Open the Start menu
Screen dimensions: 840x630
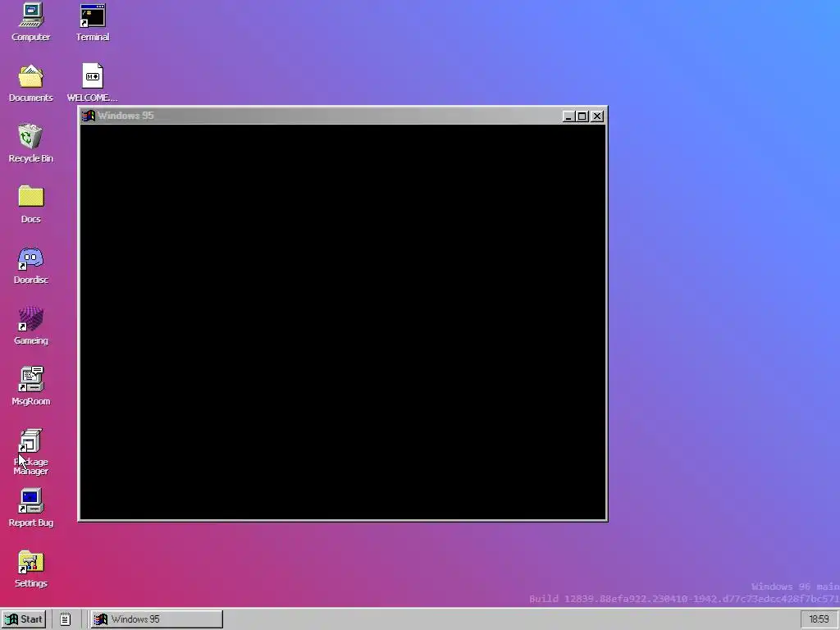[24, 619]
